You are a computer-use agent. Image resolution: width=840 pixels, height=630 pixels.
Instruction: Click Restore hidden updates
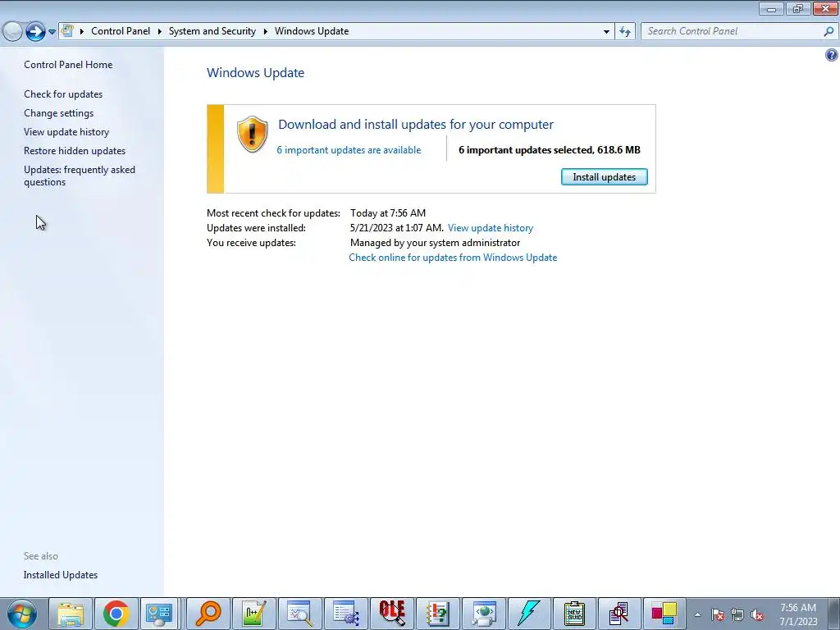click(x=75, y=151)
